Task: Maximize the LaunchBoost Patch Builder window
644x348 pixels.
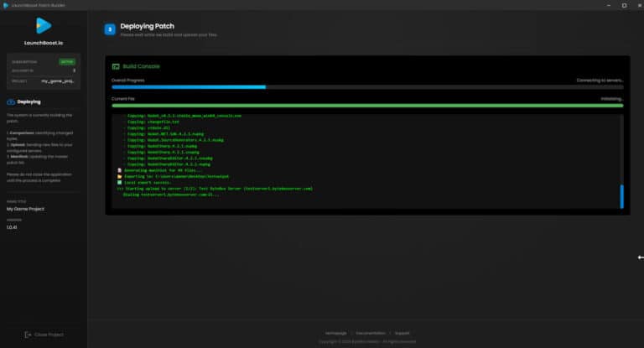Action: coord(624,5)
